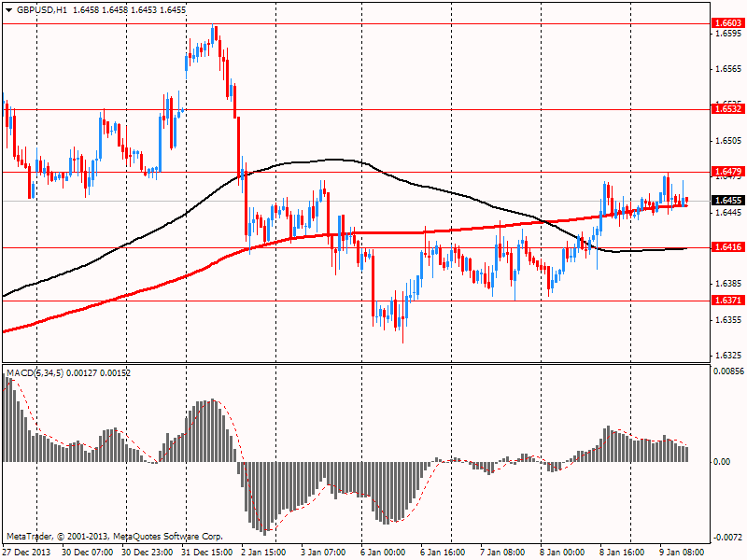The width and height of the screenshot is (747, 560).
Task: Select the 1.6532 red price level label
Action: (728, 109)
